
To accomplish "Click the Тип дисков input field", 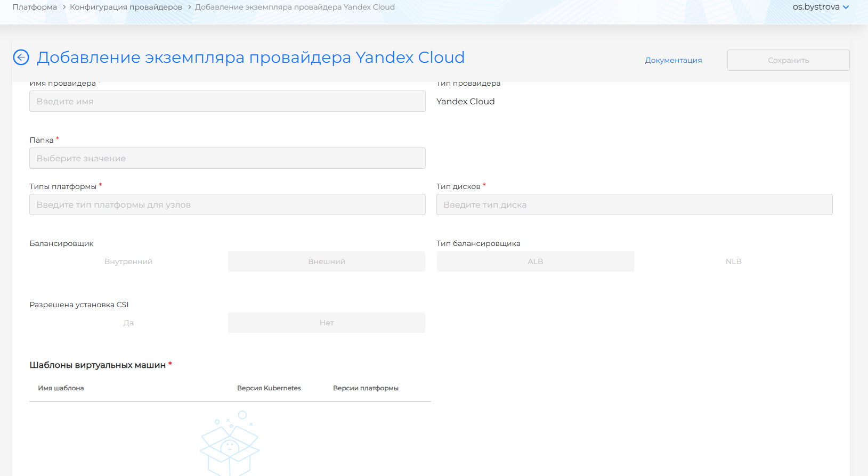I will tap(634, 204).
